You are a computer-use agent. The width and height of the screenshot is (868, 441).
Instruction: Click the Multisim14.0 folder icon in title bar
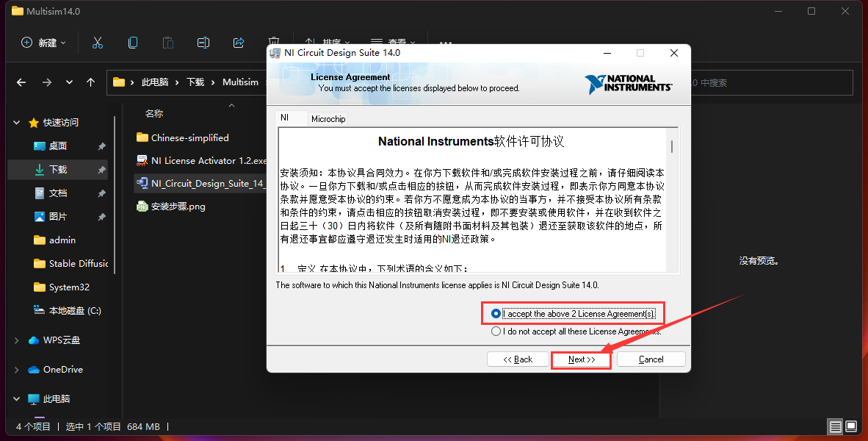[x=18, y=10]
